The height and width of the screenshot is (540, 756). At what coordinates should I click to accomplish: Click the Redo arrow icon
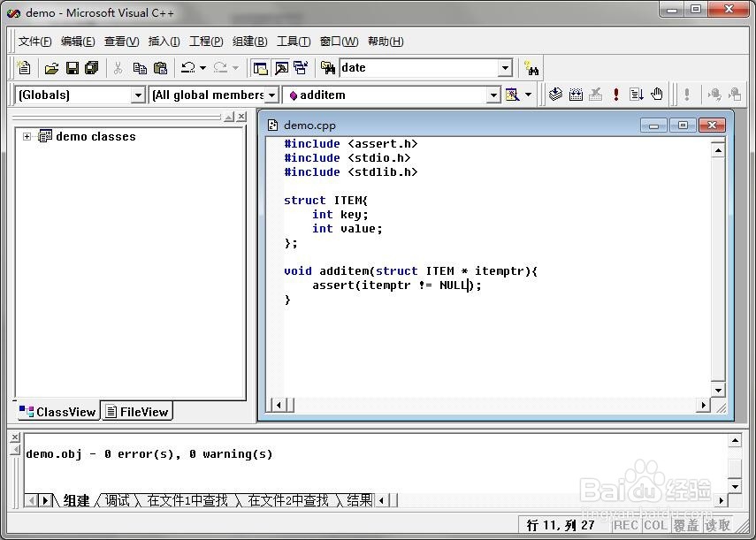pyautogui.click(x=220, y=68)
